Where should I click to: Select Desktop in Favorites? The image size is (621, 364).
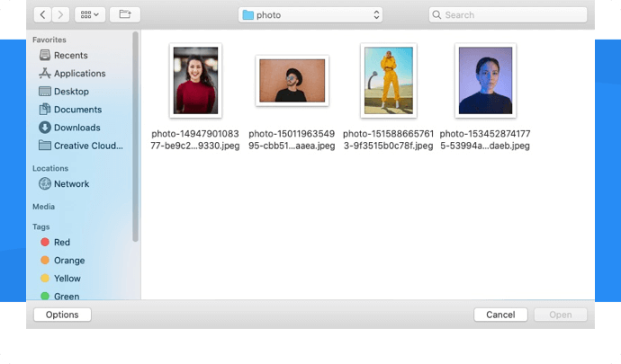64,92
